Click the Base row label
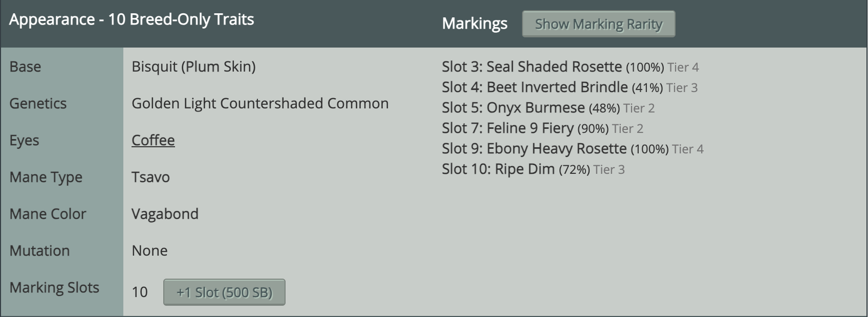Screen dimensions: 868x317 pos(25,66)
